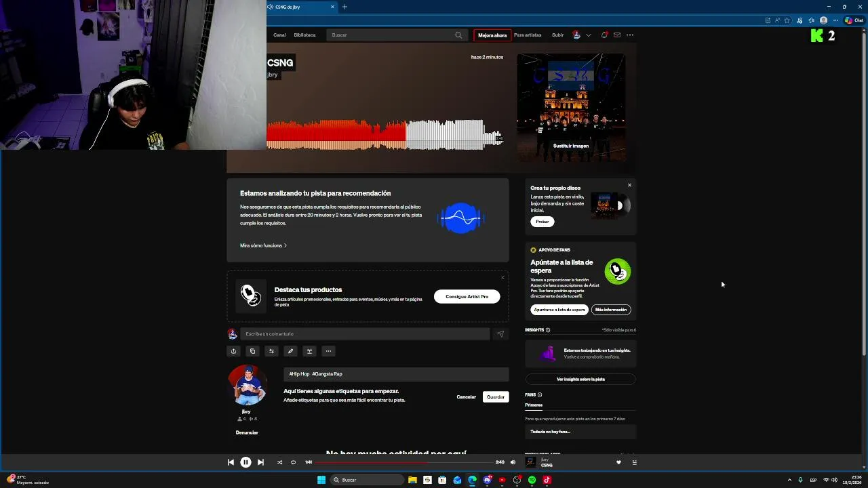Mute the player volume icon
Viewport: 868px width, 488px height.
click(x=513, y=462)
